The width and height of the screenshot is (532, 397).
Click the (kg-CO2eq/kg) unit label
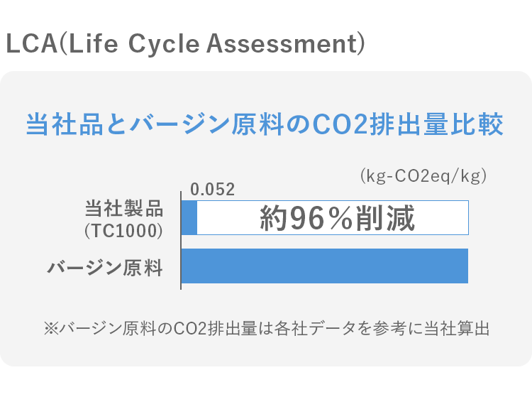click(423, 176)
